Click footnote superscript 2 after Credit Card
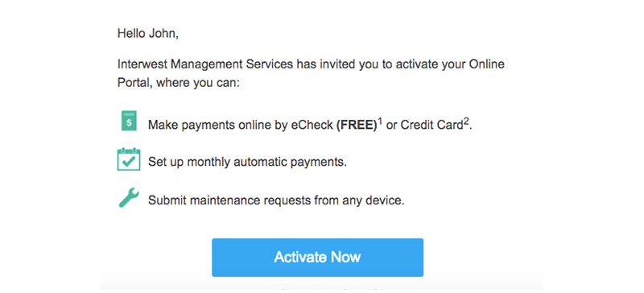The height and width of the screenshot is (293, 644). (467, 122)
